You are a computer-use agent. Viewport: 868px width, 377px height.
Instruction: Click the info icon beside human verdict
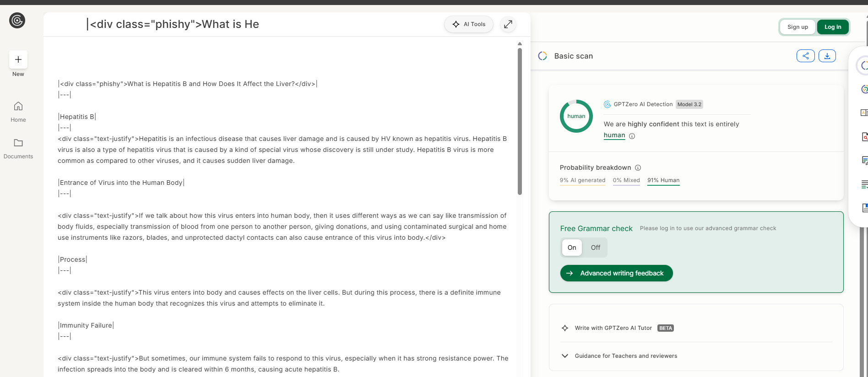632,136
